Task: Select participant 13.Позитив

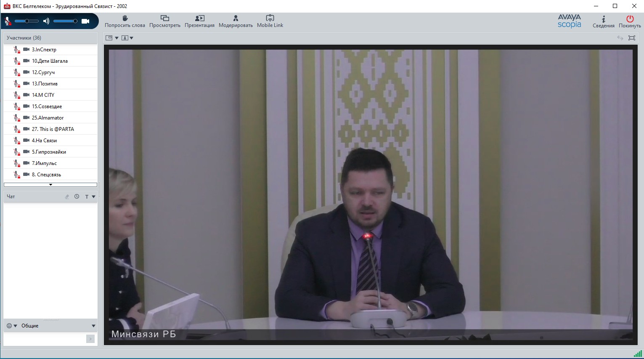Action: [x=50, y=84]
